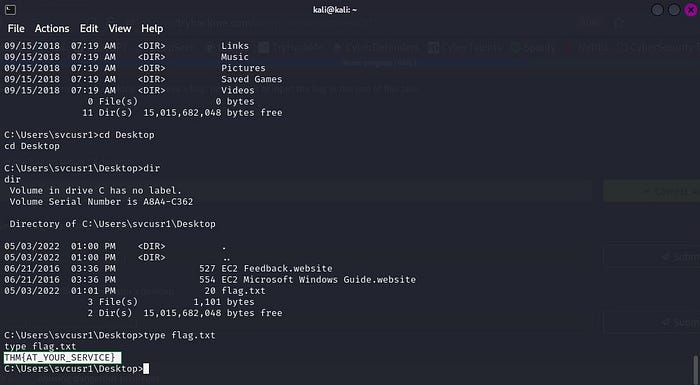The width and height of the screenshot is (700, 385).
Task: Click the Pictures directory name
Action: click(243, 68)
